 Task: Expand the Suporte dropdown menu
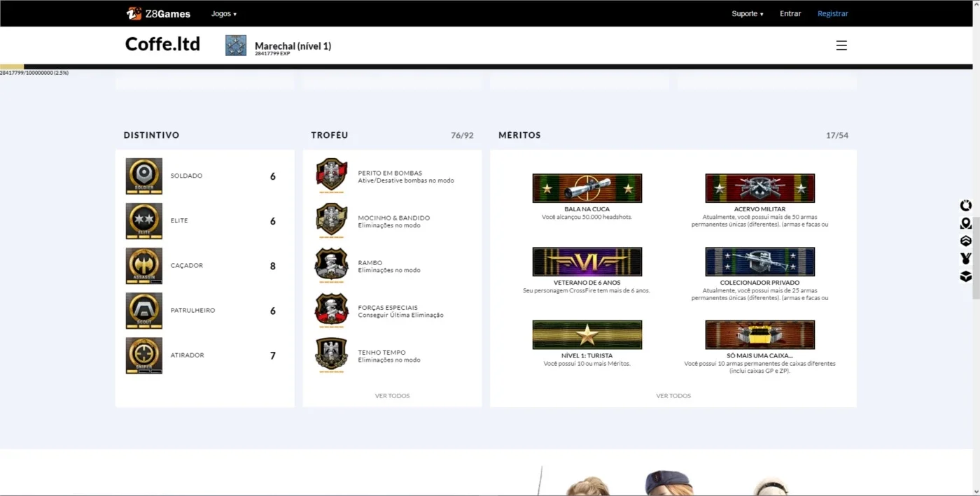748,14
